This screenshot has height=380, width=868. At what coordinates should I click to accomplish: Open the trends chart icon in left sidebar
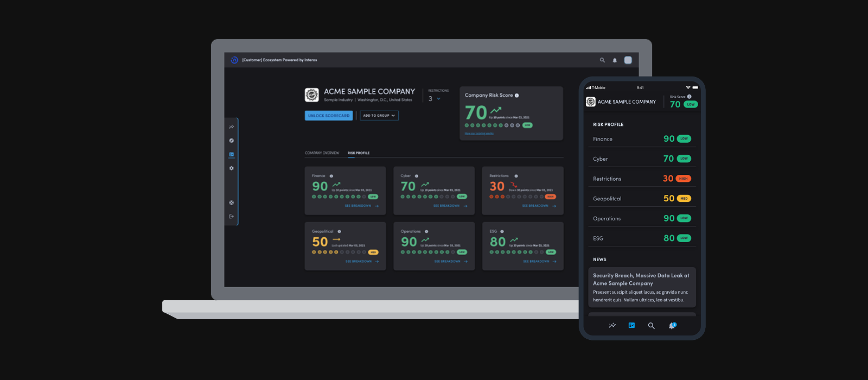[232, 127]
